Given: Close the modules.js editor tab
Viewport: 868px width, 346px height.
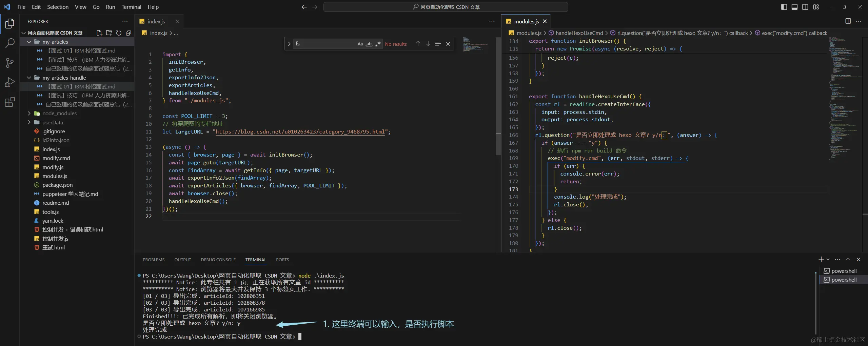Looking at the screenshot, I should coord(545,21).
